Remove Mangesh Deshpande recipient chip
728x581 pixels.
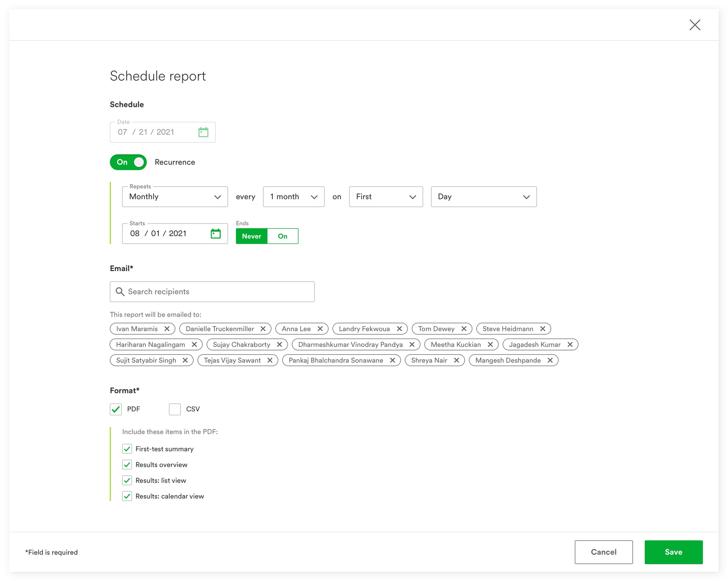[x=550, y=360]
